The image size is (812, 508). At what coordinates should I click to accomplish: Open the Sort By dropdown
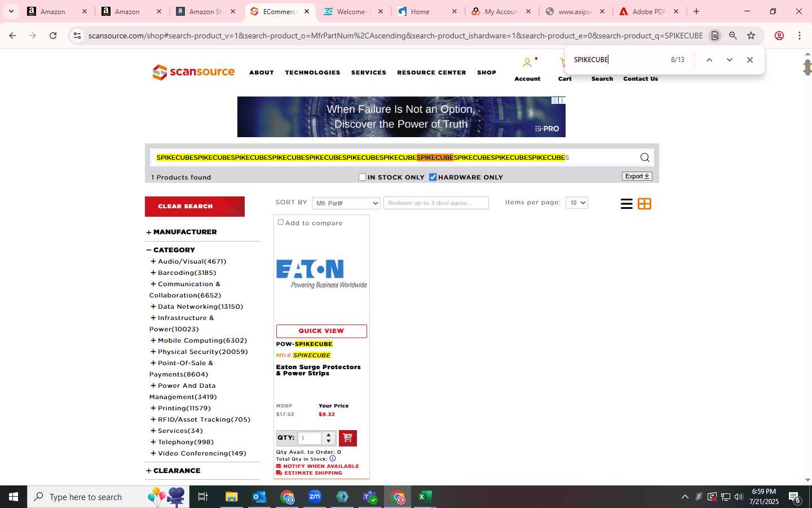coord(346,203)
